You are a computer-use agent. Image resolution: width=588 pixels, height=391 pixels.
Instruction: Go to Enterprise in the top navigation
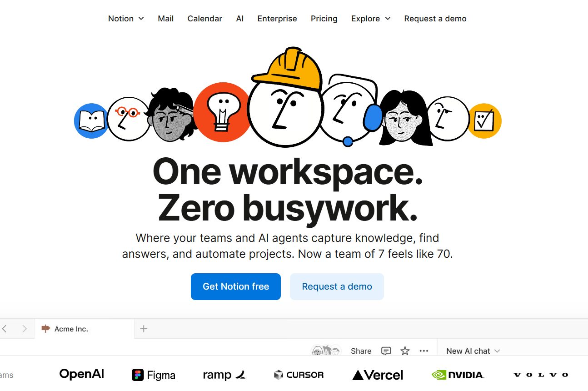277,19
